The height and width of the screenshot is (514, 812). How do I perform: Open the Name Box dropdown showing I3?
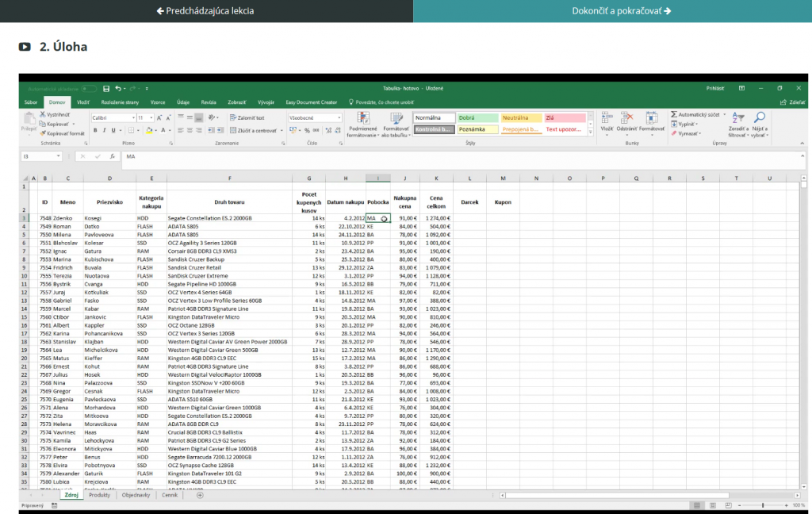[59, 156]
